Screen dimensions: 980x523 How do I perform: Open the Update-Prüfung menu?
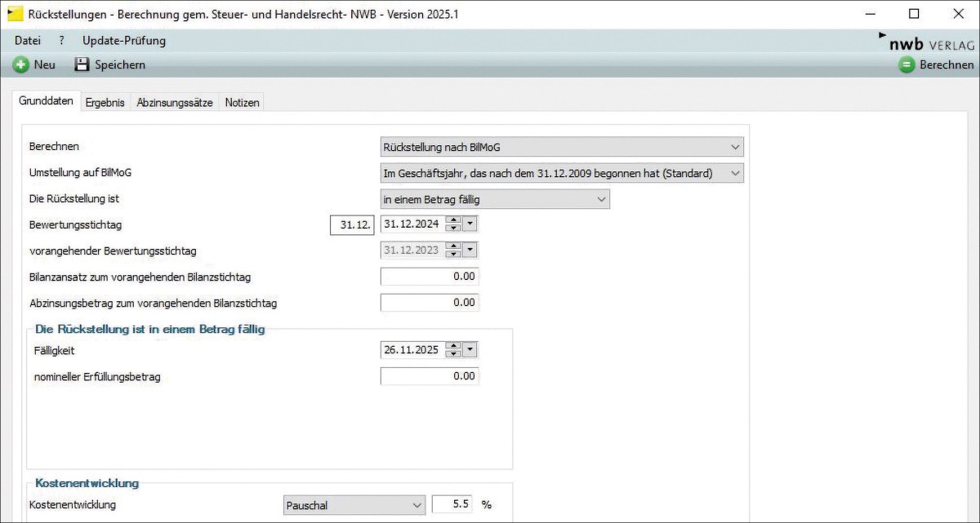coord(123,41)
